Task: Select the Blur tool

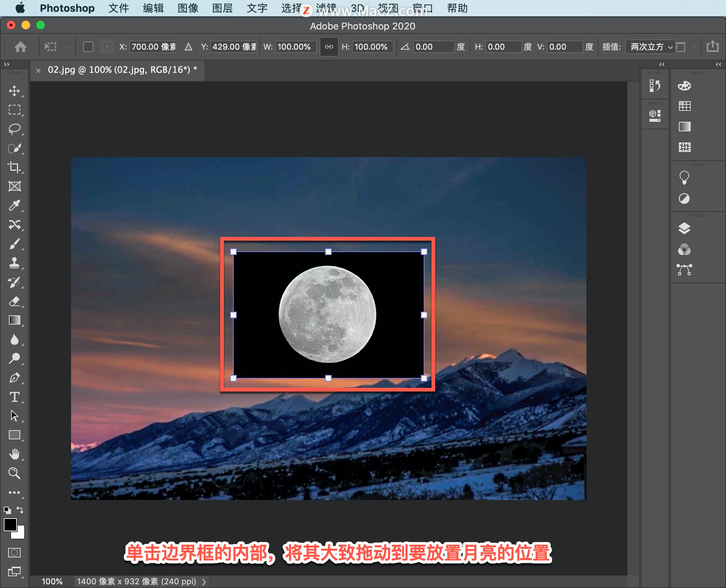Action: [14, 340]
